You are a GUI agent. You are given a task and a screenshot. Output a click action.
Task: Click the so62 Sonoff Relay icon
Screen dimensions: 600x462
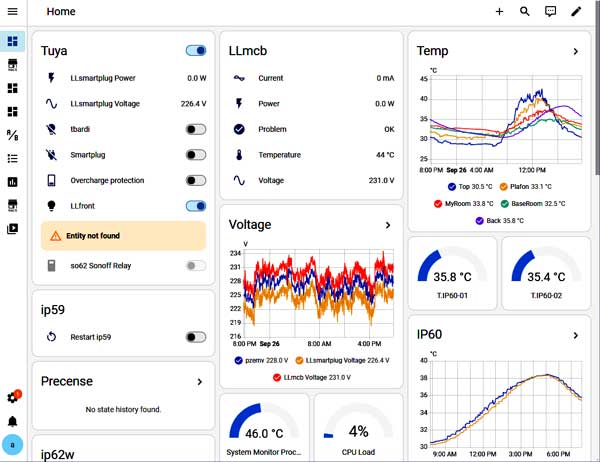(51, 265)
